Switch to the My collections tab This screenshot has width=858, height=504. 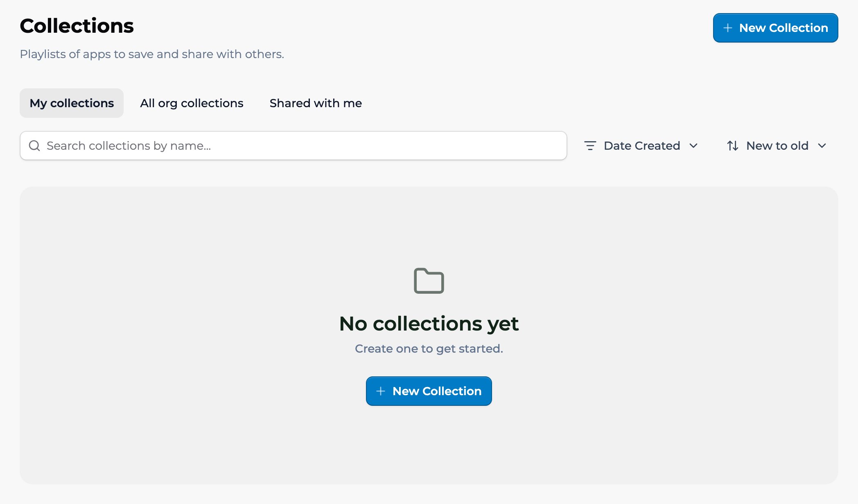72,103
